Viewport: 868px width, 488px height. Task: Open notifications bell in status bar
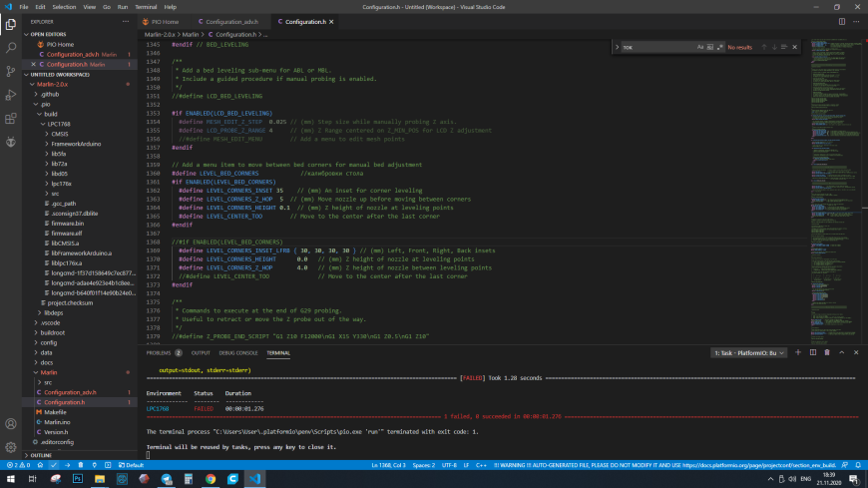[858, 465]
